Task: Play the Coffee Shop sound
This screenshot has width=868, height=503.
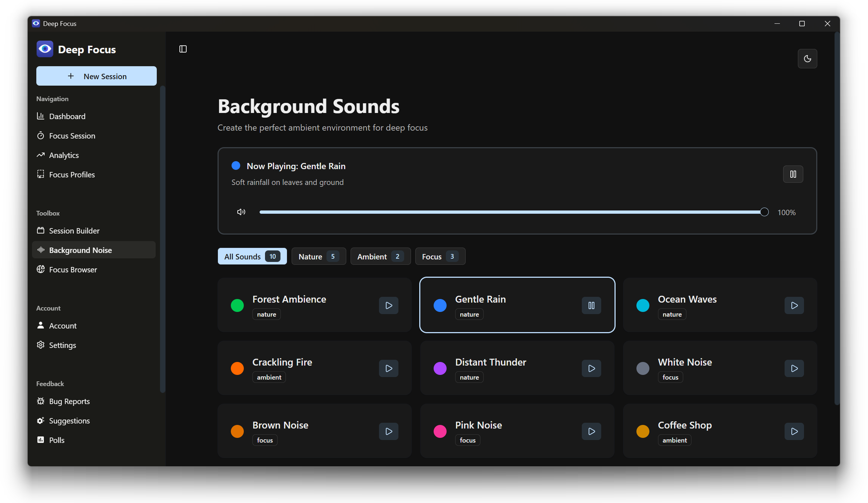Action: [794, 431]
